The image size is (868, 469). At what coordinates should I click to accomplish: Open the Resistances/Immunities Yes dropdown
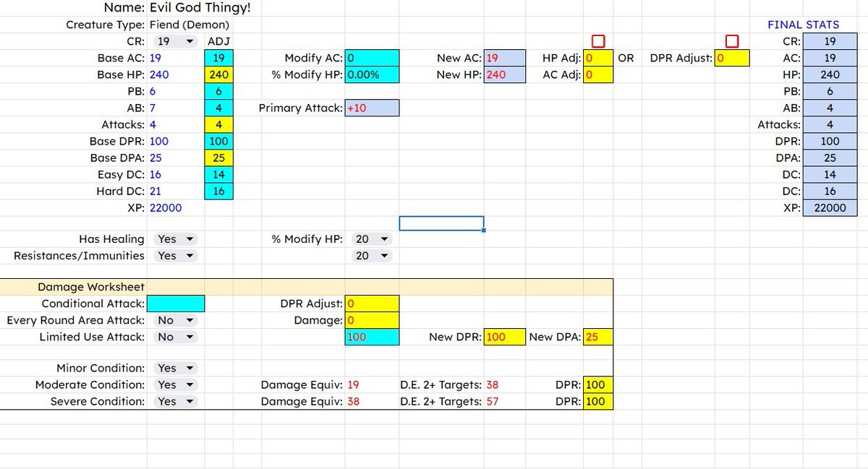point(176,255)
